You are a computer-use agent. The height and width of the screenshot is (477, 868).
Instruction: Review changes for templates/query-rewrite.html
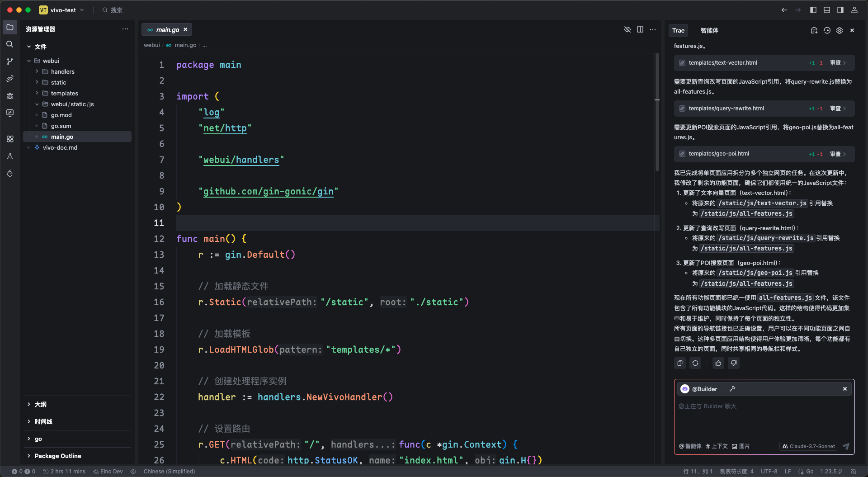(838, 109)
